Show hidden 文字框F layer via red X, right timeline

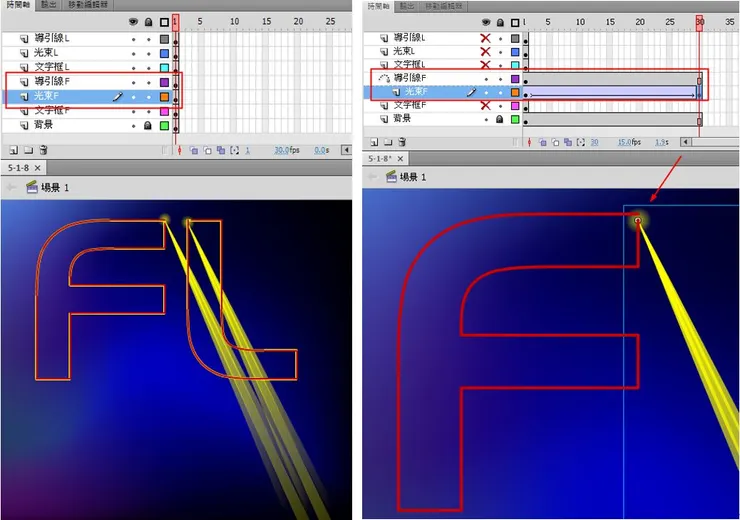[485, 105]
